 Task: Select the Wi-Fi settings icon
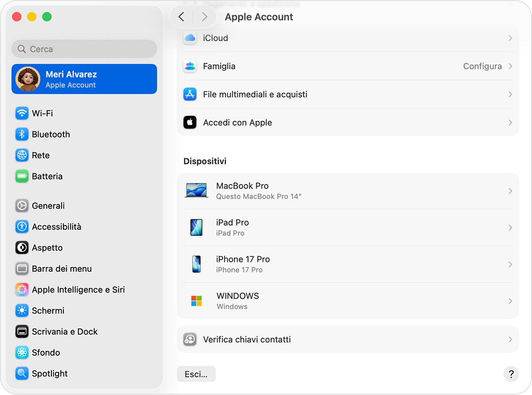click(x=22, y=113)
